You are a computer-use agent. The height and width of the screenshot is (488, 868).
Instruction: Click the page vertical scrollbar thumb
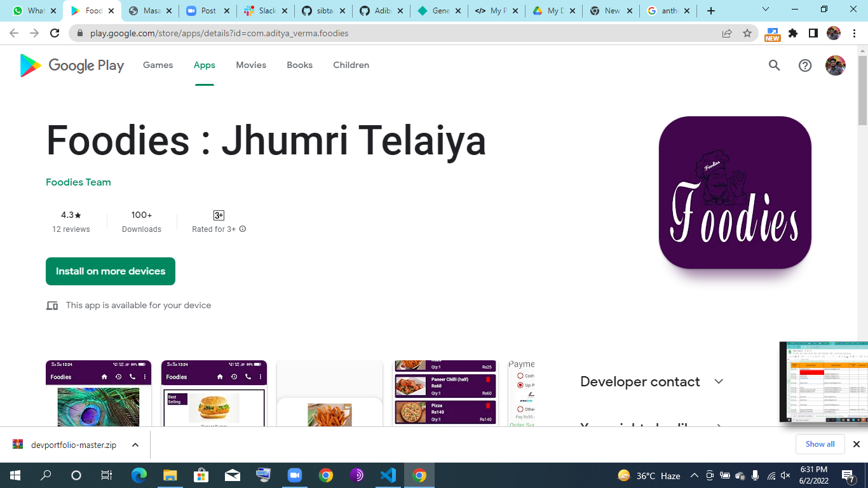click(862, 90)
